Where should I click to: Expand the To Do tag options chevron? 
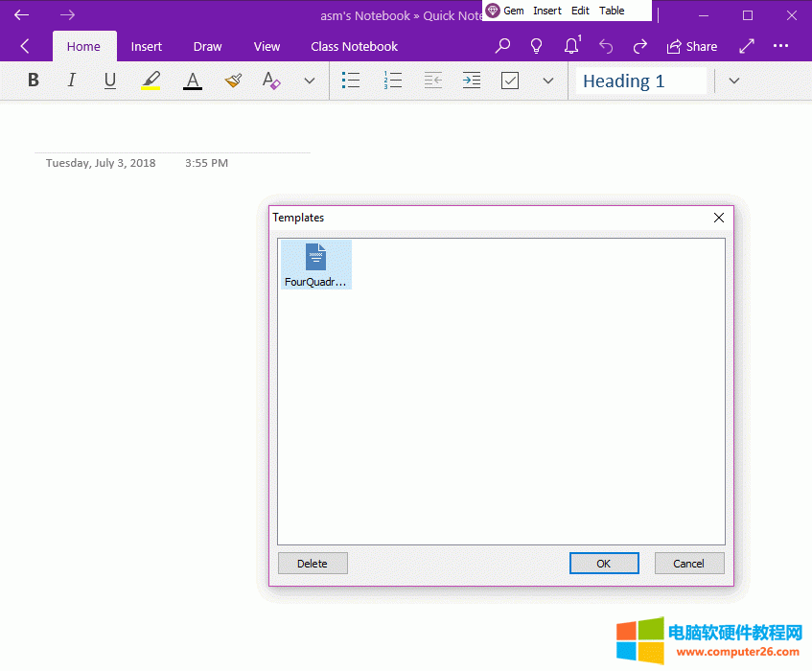pos(547,81)
